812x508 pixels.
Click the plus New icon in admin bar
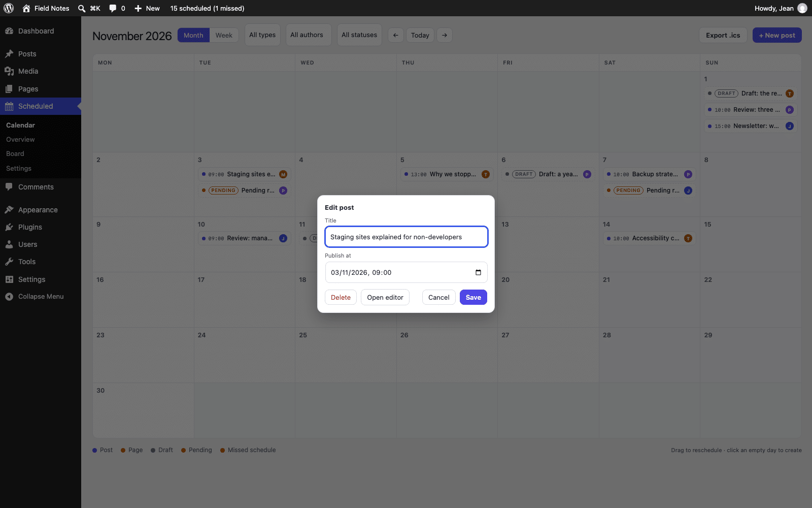coord(138,8)
